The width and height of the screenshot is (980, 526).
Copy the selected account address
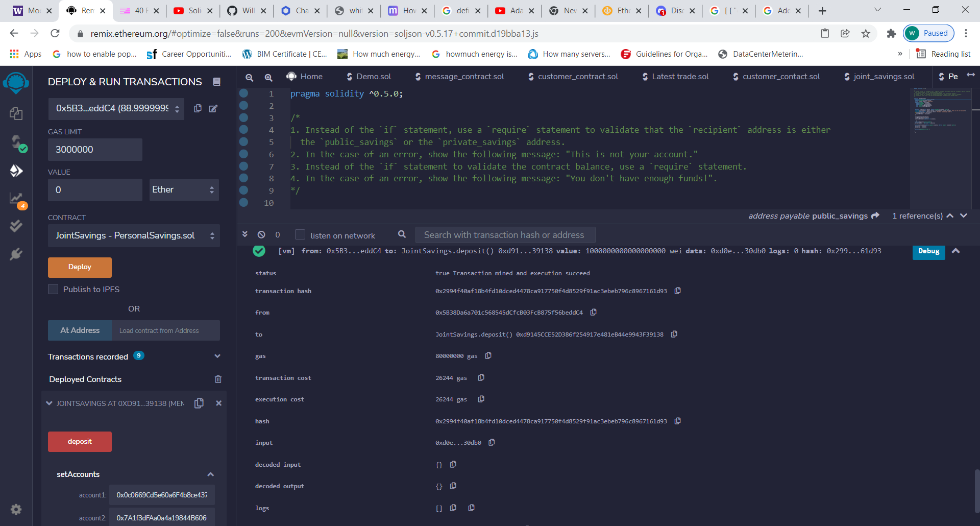point(198,108)
